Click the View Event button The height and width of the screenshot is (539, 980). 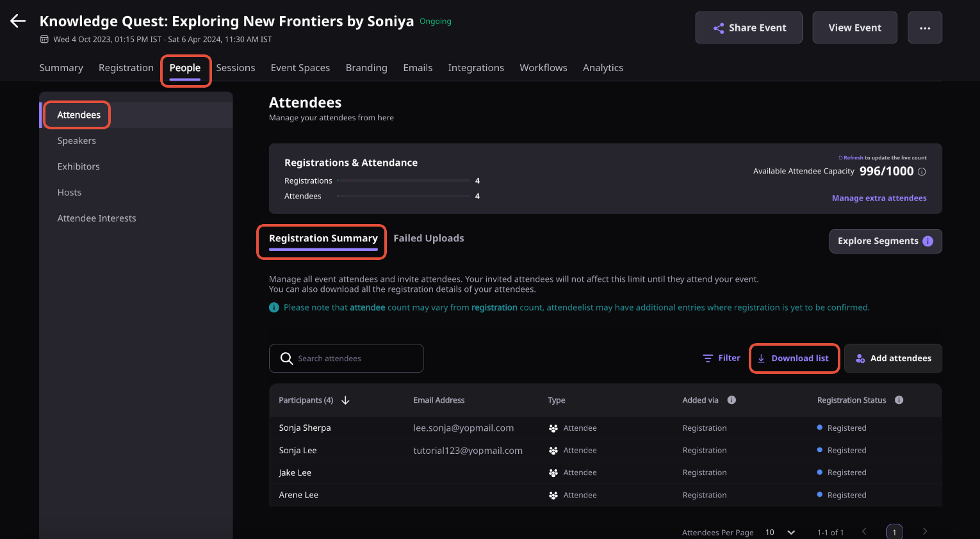pyautogui.click(x=854, y=28)
